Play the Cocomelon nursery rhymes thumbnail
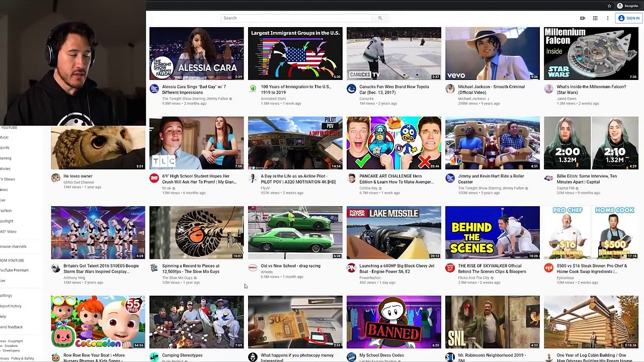The height and width of the screenshot is (362, 644). point(98,322)
